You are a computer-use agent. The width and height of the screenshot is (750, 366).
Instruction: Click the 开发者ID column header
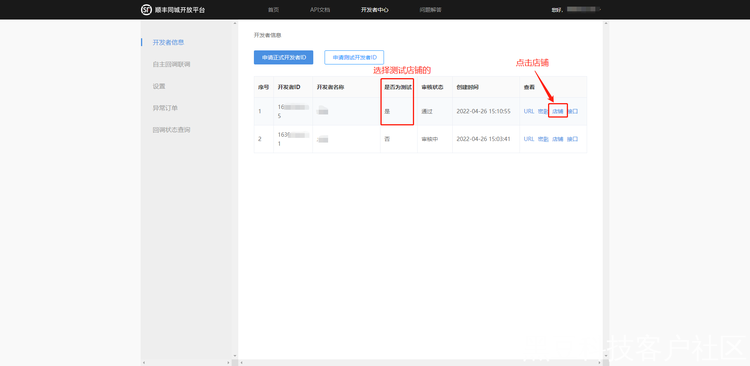(289, 88)
